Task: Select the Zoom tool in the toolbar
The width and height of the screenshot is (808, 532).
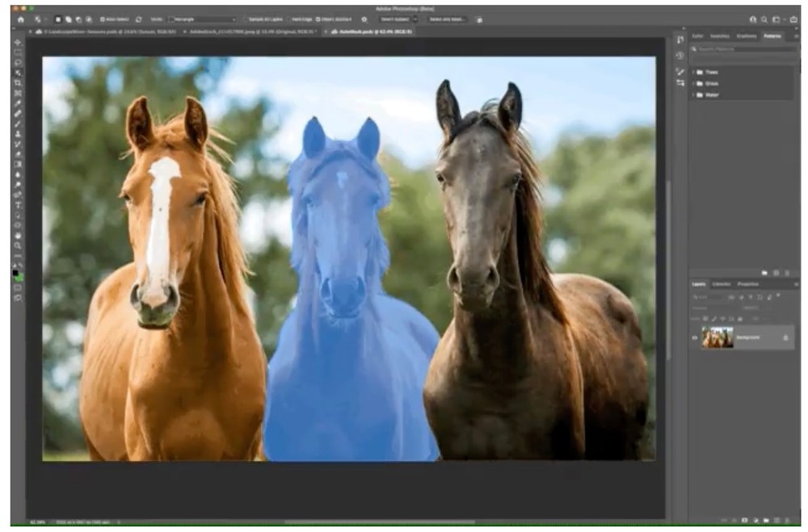Action: tap(18, 245)
